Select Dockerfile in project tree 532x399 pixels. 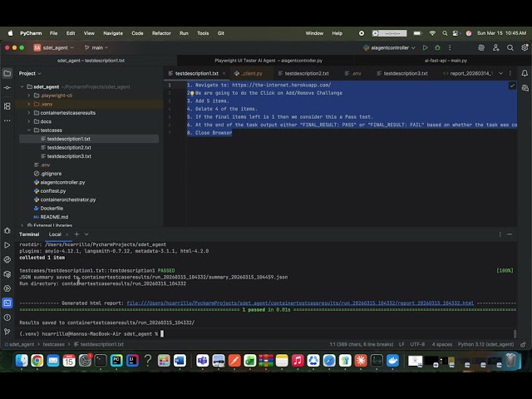click(x=52, y=209)
